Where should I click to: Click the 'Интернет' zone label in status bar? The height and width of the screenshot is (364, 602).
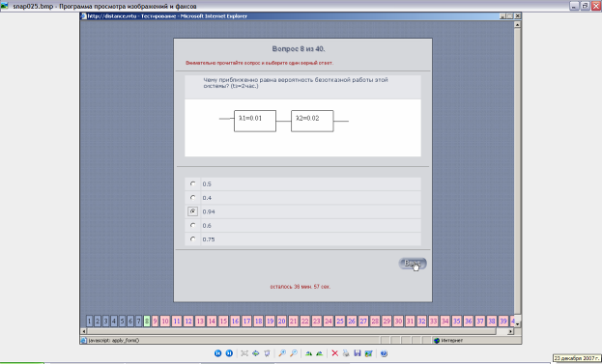pos(452,340)
